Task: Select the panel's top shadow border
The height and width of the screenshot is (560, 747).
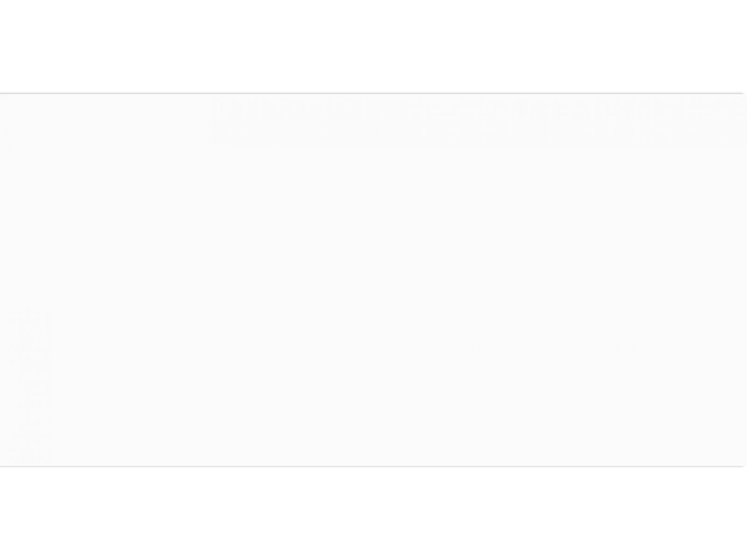Action: click(372, 93)
